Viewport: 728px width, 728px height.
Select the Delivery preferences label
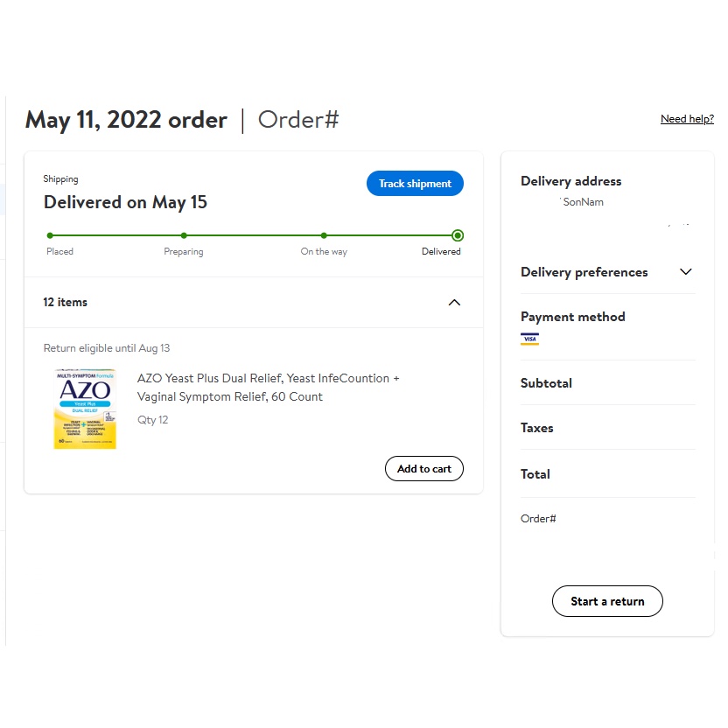tap(584, 272)
